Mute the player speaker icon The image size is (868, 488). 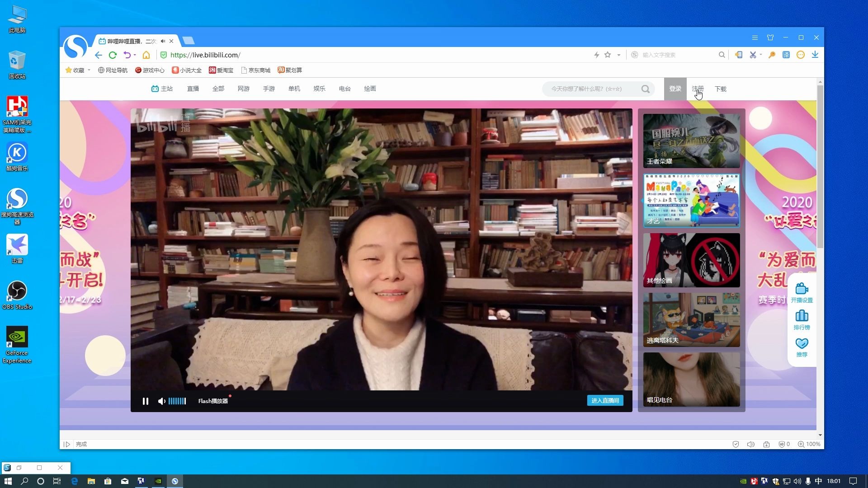click(x=161, y=401)
